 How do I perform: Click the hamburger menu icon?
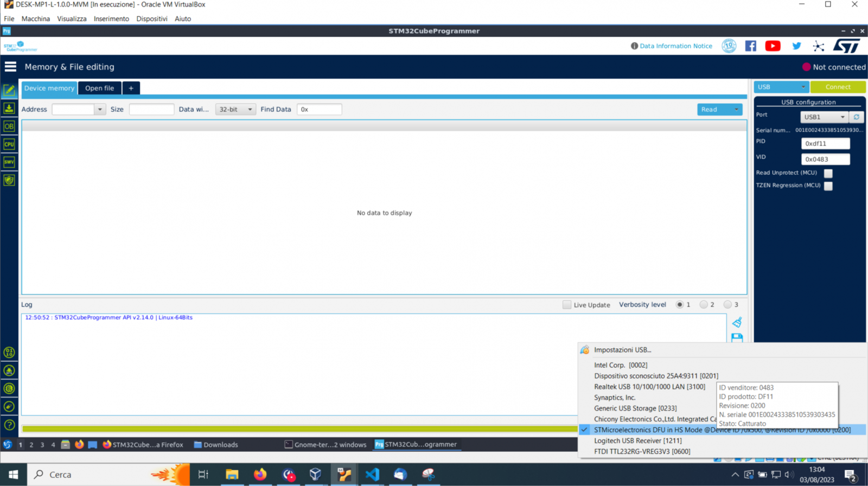(10, 67)
